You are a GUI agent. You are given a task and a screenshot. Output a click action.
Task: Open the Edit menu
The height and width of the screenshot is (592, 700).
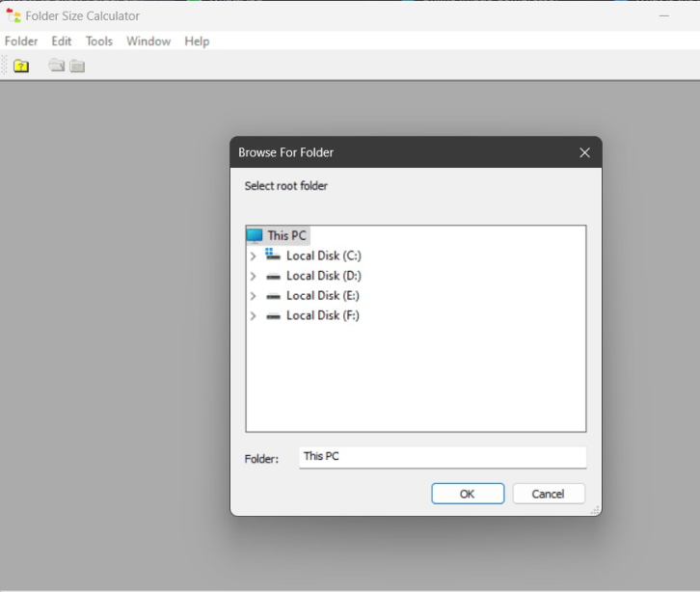[61, 41]
